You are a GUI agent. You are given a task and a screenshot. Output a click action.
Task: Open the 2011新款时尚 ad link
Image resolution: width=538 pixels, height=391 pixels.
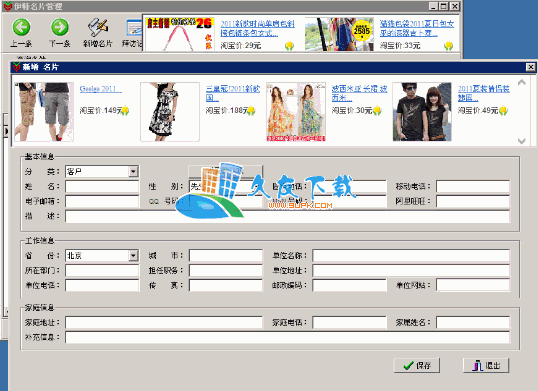point(257,28)
